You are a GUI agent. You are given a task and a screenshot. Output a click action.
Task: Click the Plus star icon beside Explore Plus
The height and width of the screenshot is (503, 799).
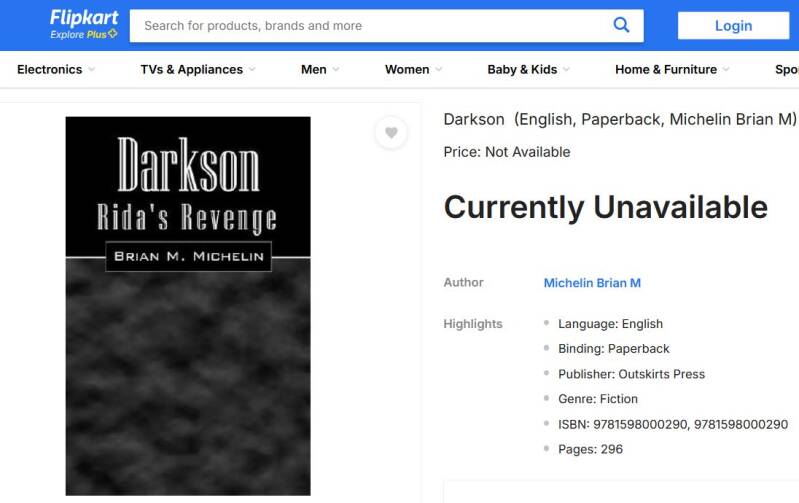coord(113,34)
